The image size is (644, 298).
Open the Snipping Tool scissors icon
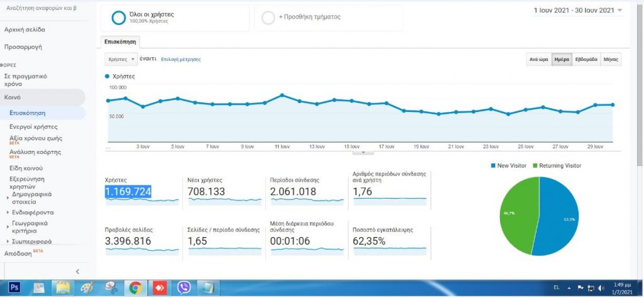coord(111,288)
